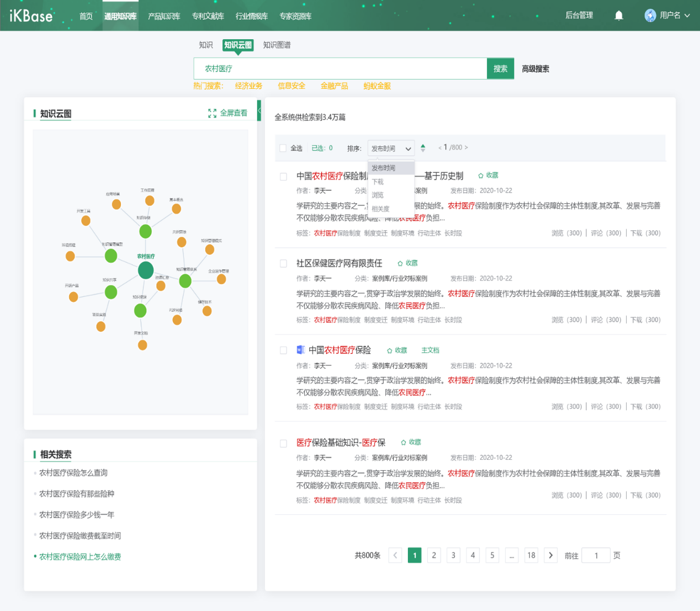The width and height of the screenshot is (700, 611).
Task: Click the user avatar globe icon
Action: point(650,15)
